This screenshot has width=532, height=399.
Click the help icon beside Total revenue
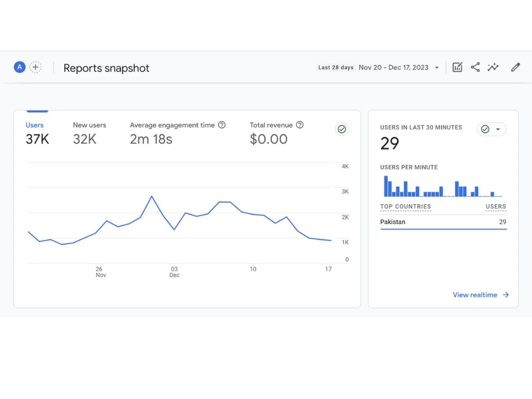[300, 125]
